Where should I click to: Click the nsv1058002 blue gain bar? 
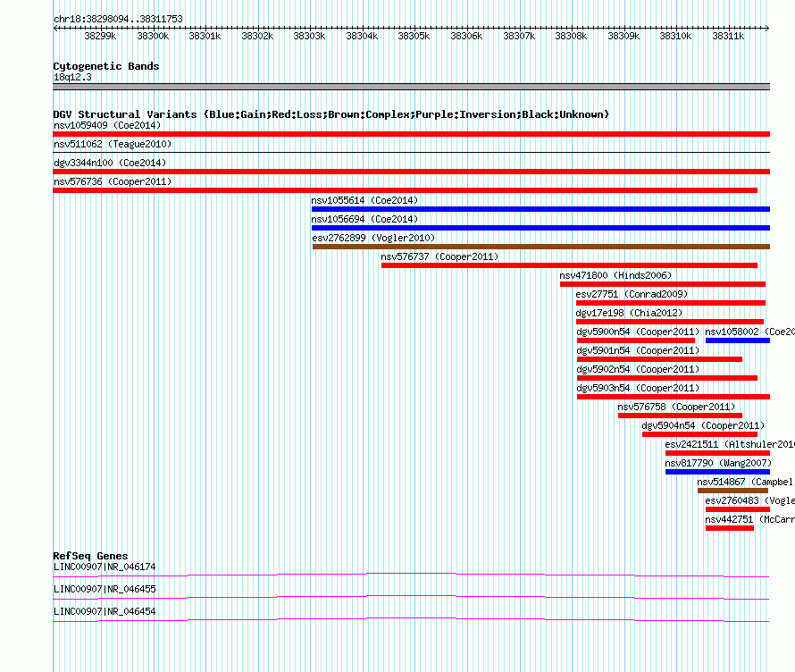coord(738,340)
